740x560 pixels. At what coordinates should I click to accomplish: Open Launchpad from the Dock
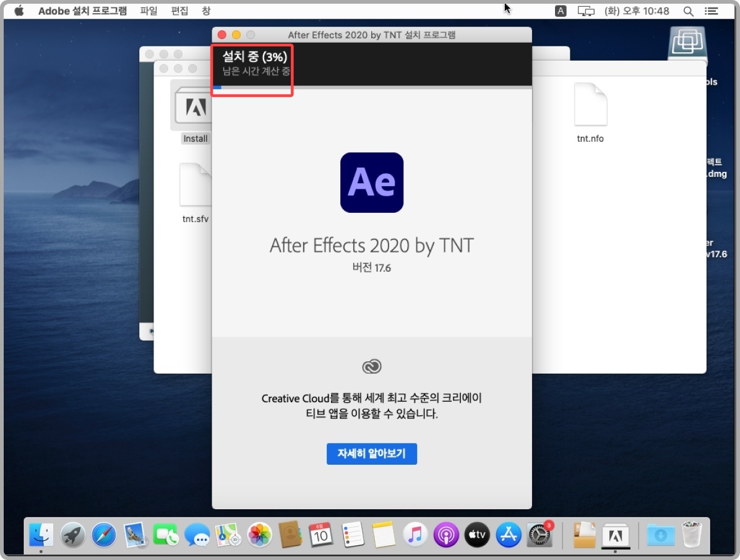point(72,535)
